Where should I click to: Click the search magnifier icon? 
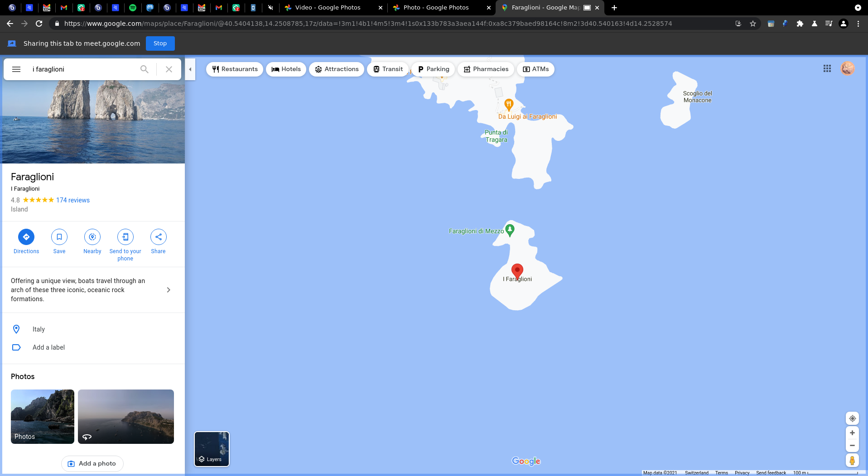[144, 69]
